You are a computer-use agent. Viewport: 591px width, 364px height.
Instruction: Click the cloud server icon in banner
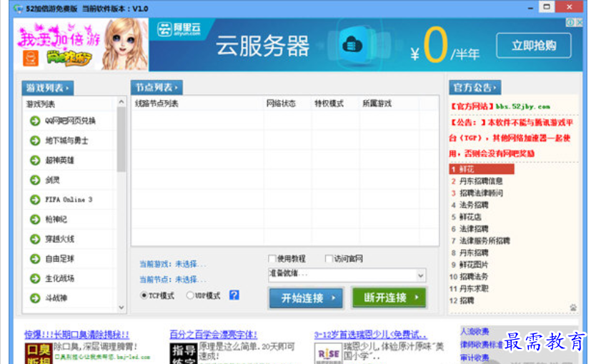(352, 45)
